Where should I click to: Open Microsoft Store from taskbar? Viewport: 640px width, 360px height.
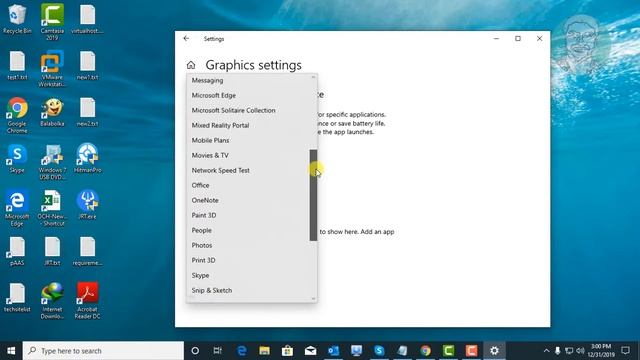(287, 351)
